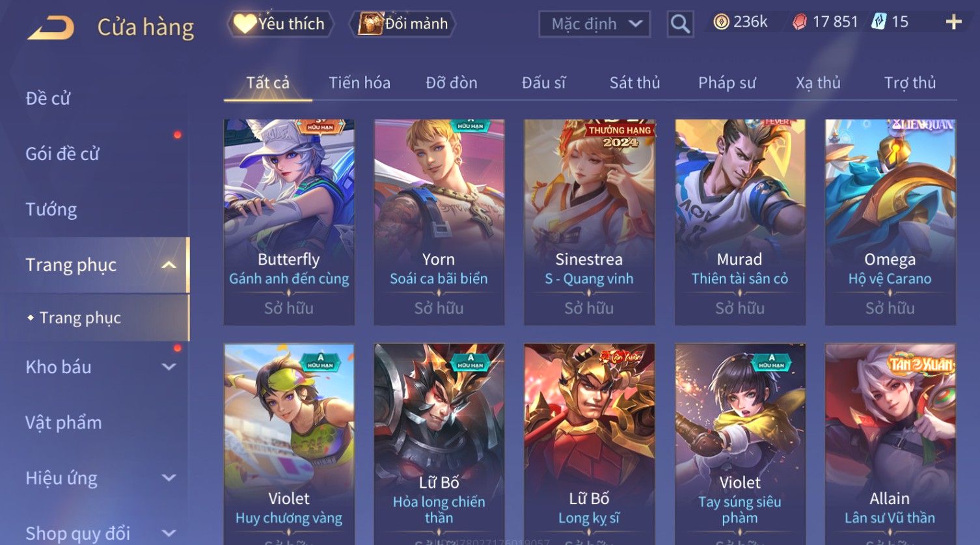The height and width of the screenshot is (545, 980).
Task: Tap the plus icon to add currency
Action: point(953,23)
